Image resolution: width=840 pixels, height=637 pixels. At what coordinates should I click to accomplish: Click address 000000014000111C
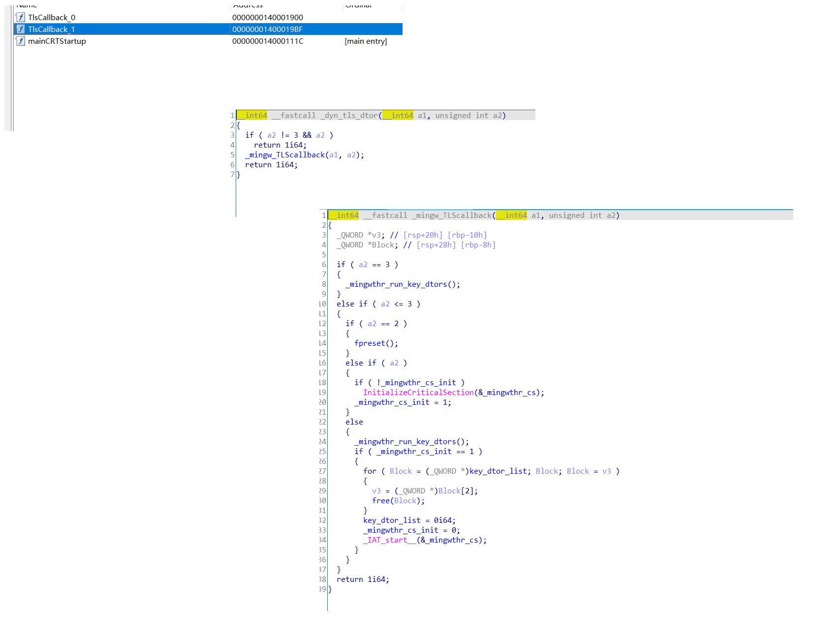[268, 41]
